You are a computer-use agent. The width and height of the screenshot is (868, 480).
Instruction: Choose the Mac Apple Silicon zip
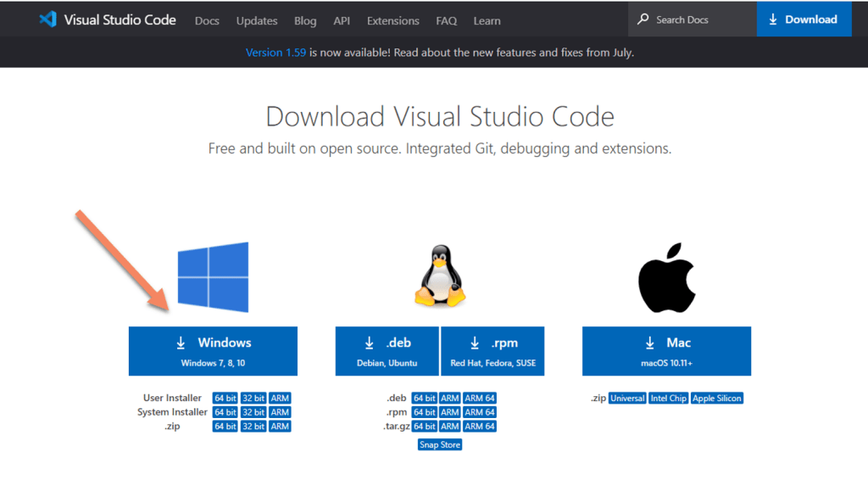point(717,398)
